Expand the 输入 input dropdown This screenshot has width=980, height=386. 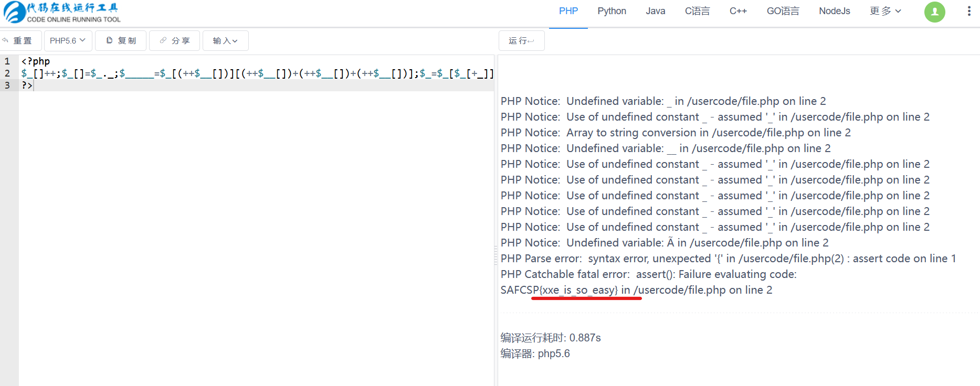pyautogui.click(x=225, y=40)
